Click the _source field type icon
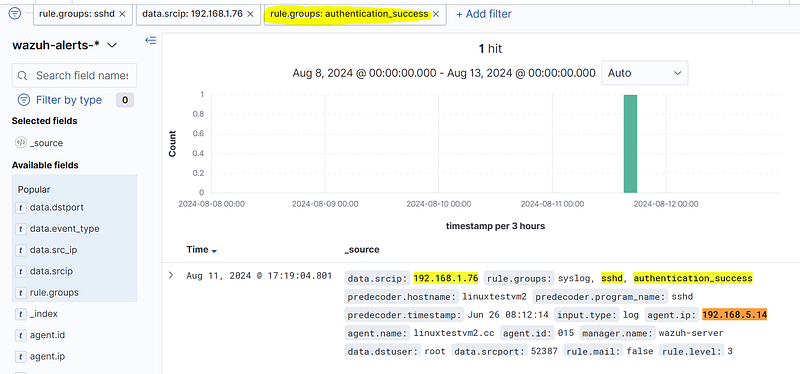The image size is (800, 374). (x=21, y=143)
